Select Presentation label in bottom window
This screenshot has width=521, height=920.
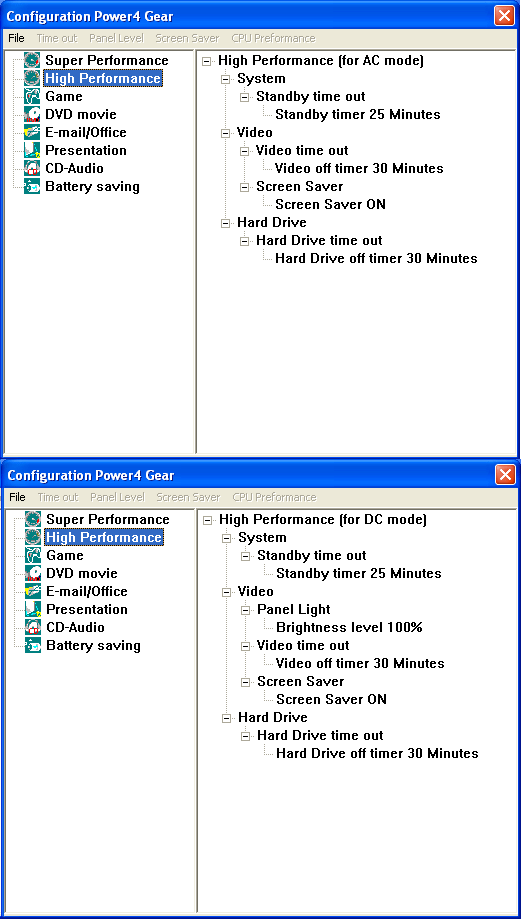coord(87,609)
